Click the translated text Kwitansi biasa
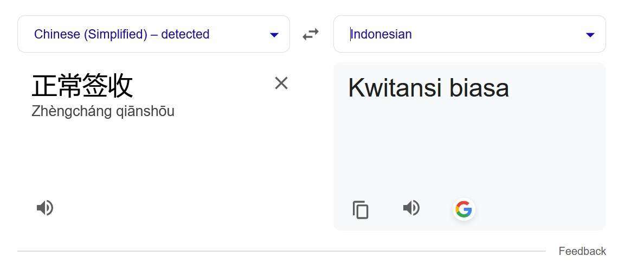This screenshot has width=644, height=275. pyautogui.click(x=428, y=87)
